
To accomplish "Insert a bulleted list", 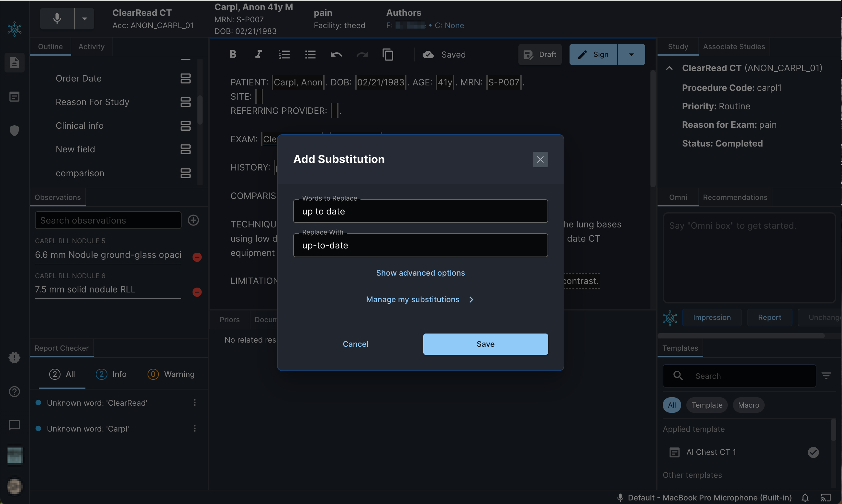I will click(310, 54).
